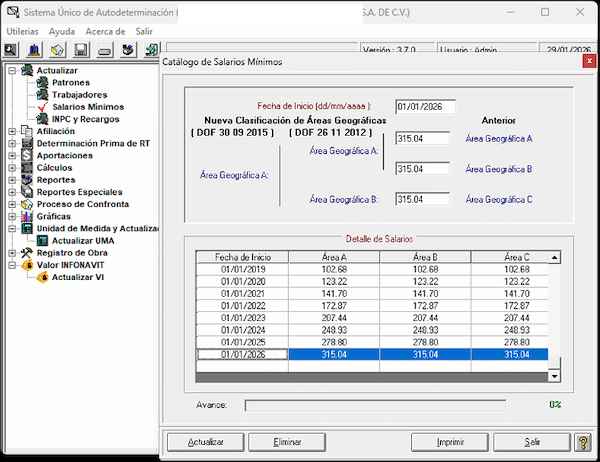The height and width of the screenshot is (462, 600).
Task: Expand the Aportaciones tree node
Action: click(x=12, y=156)
